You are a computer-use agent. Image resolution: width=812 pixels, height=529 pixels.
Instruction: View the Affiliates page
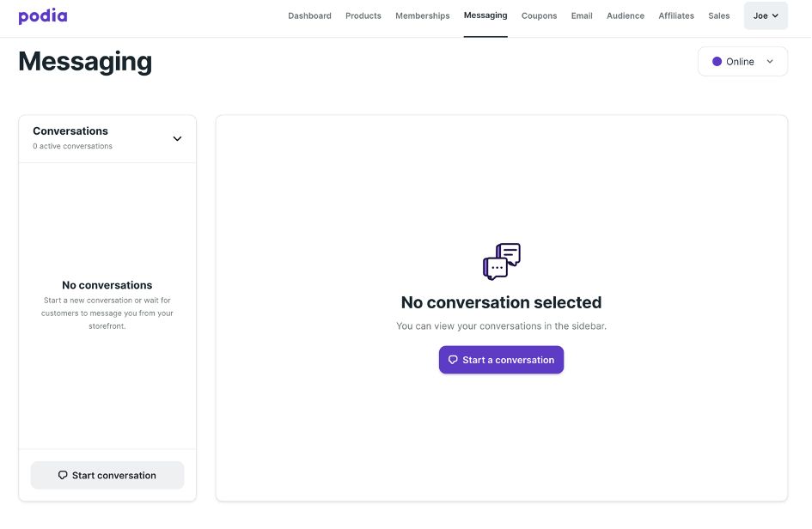pyautogui.click(x=675, y=15)
